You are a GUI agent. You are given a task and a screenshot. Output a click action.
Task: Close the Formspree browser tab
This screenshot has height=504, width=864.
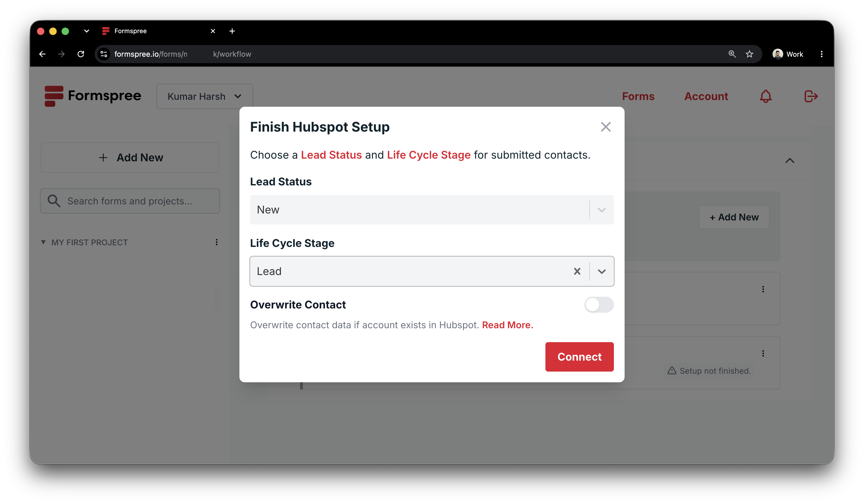pos(213,31)
